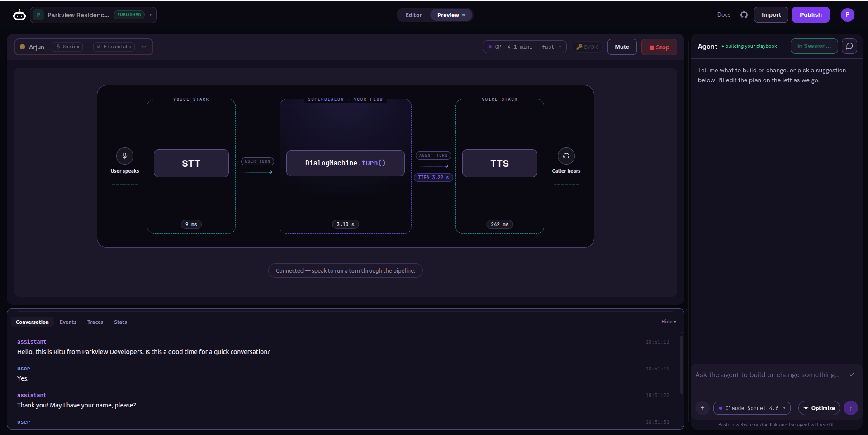
Task: Open the Parkview Residence project dropdown
Action: (x=93, y=15)
